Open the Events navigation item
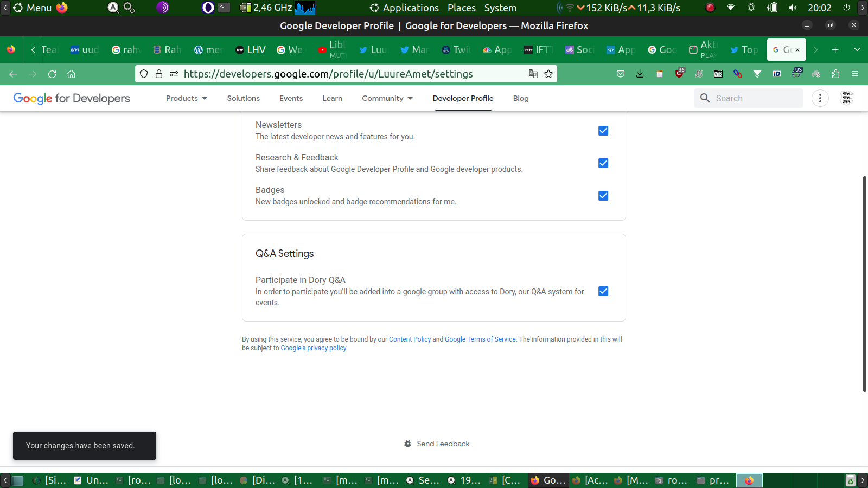 291,98
